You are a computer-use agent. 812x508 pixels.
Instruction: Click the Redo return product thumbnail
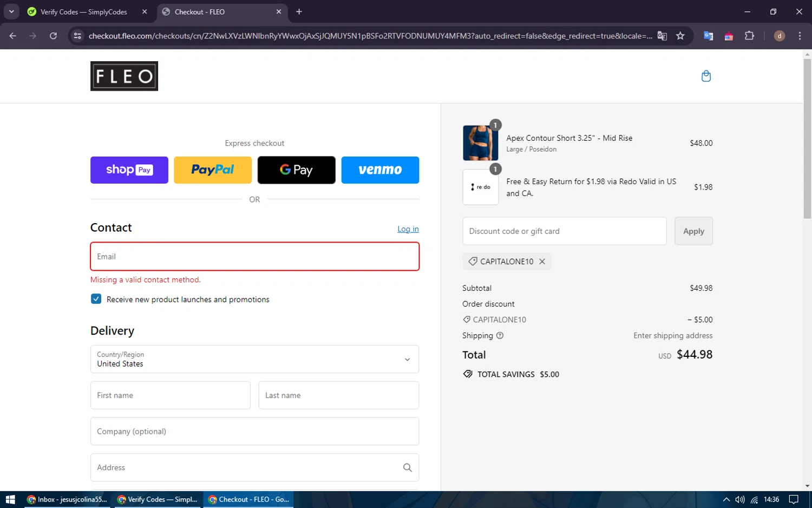(481, 187)
